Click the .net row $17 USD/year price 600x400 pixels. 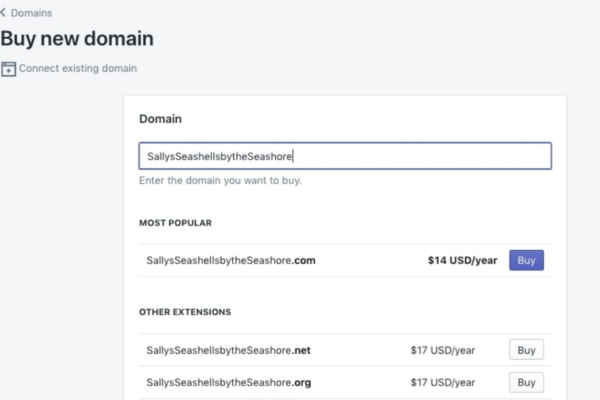point(443,350)
